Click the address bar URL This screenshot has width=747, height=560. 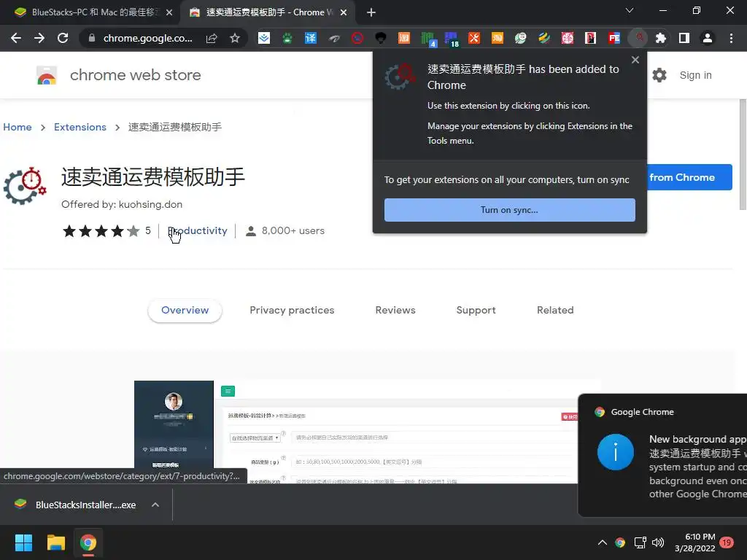(147, 38)
